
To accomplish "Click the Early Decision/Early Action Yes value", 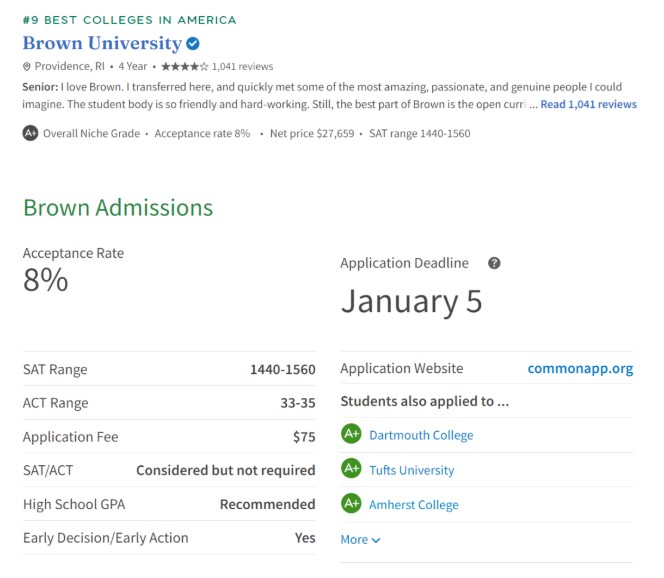I will point(305,538).
